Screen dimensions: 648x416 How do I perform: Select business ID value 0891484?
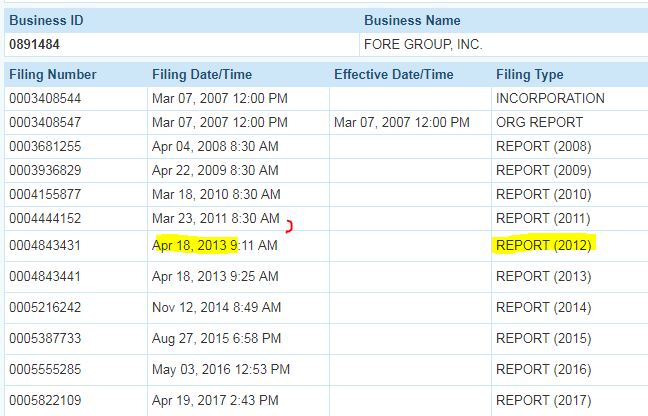(x=35, y=45)
